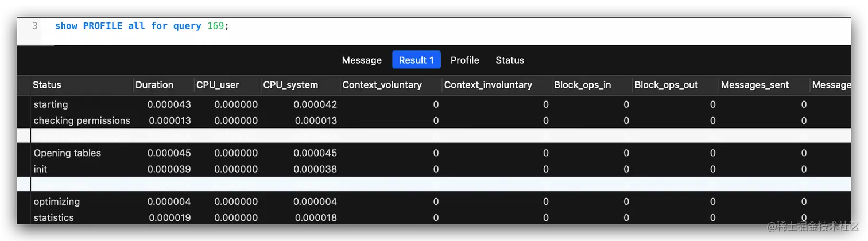Image resolution: width=868 pixels, height=241 pixels.
Task: Click CPU_system 0.000038 in the init row
Action: pos(315,169)
